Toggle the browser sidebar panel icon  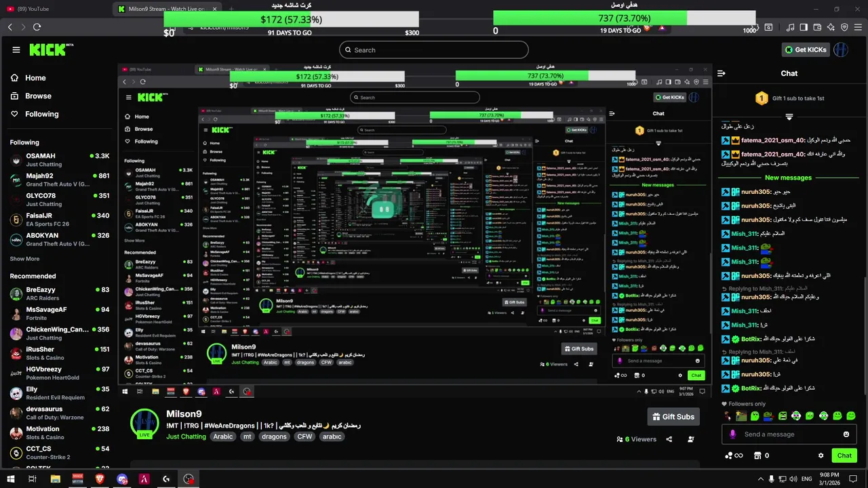click(x=804, y=27)
